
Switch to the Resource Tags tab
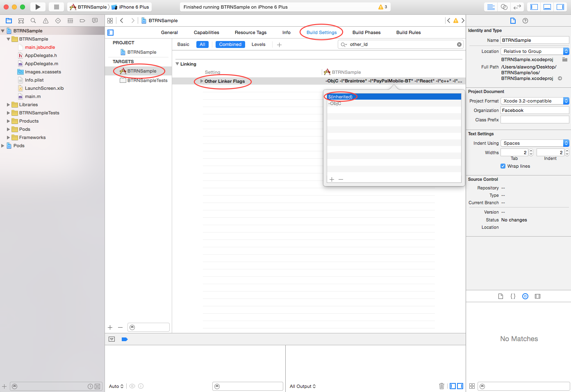(x=250, y=32)
